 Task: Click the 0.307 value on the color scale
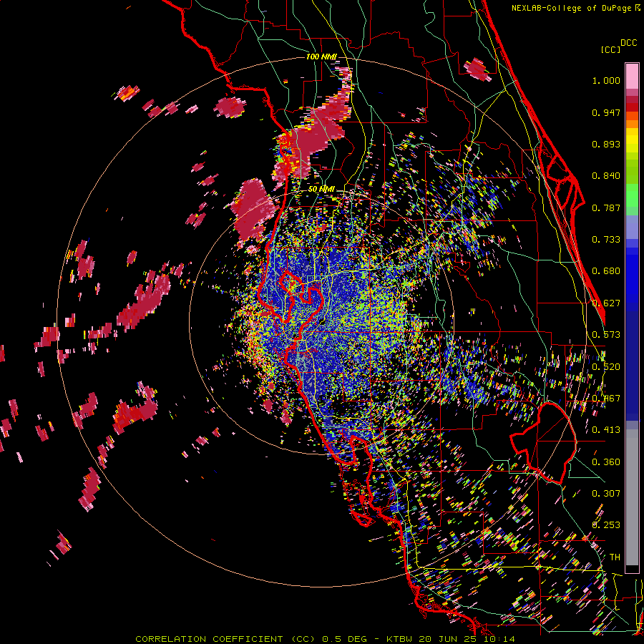pyautogui.click(x=606, y=494)
